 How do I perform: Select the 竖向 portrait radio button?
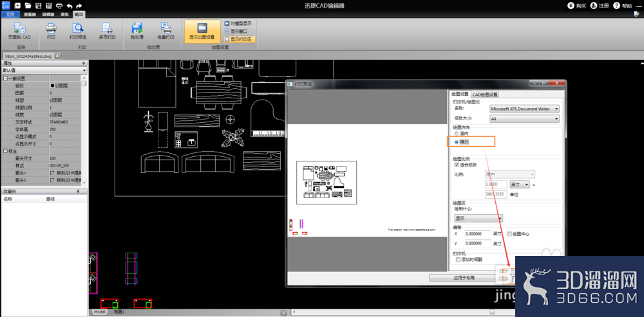pyautogui.click(x=457, y=134)
